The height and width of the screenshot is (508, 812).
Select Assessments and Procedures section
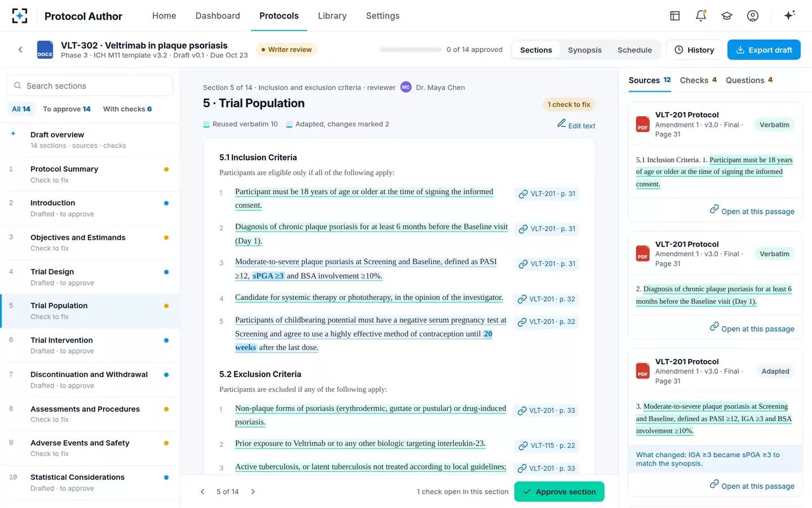pos(90,414)
